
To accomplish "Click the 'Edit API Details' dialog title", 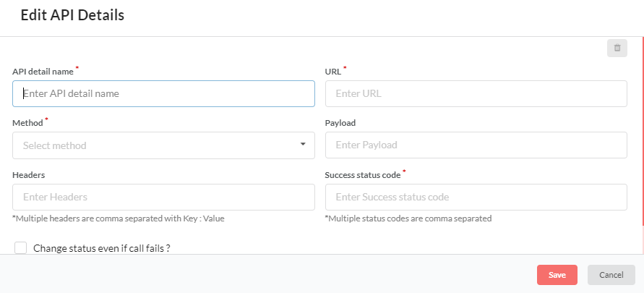I will pos(72,15).
